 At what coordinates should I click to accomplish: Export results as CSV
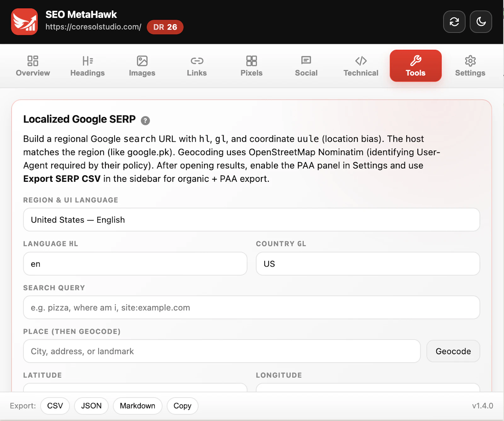click(x=55, y=406)
